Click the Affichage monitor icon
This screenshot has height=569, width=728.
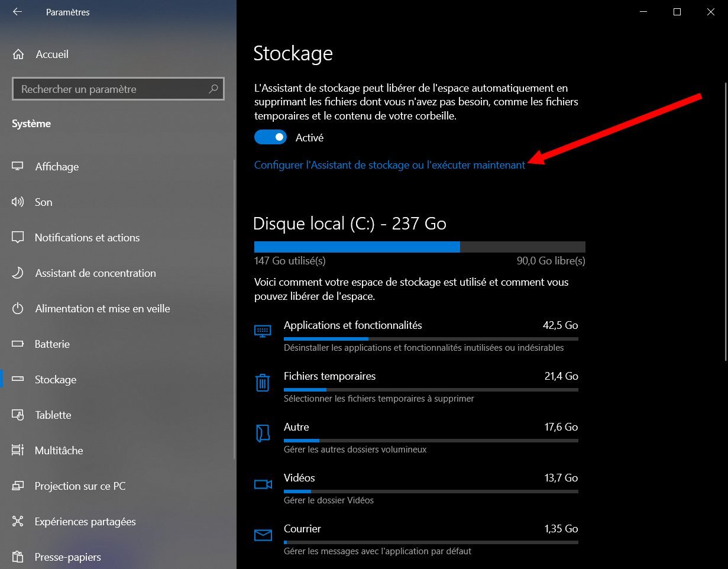point(18,166)
